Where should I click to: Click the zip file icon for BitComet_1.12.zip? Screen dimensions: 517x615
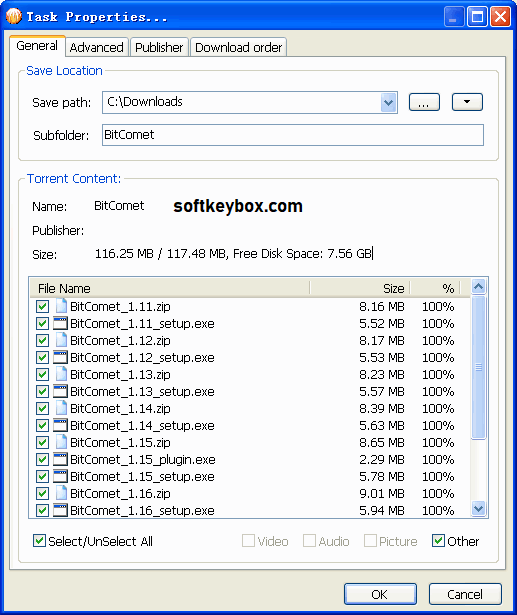pos(61,340)
